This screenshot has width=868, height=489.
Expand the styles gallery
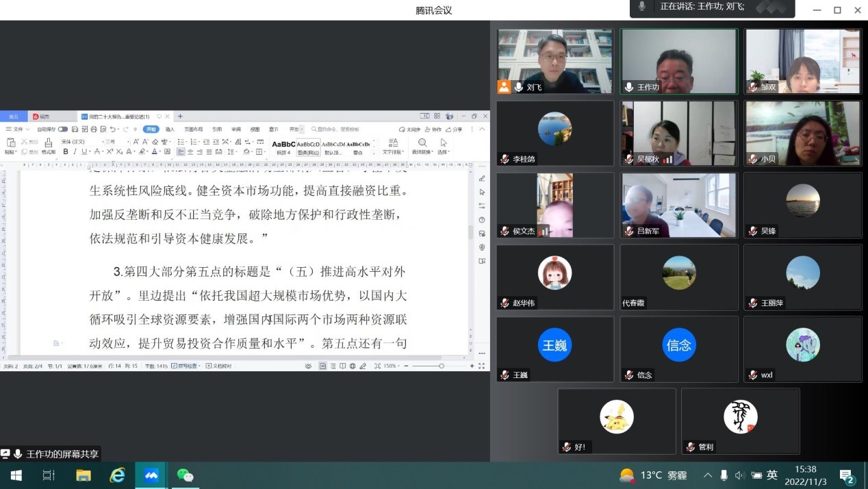pyautogui.click(x=374, y=154)
